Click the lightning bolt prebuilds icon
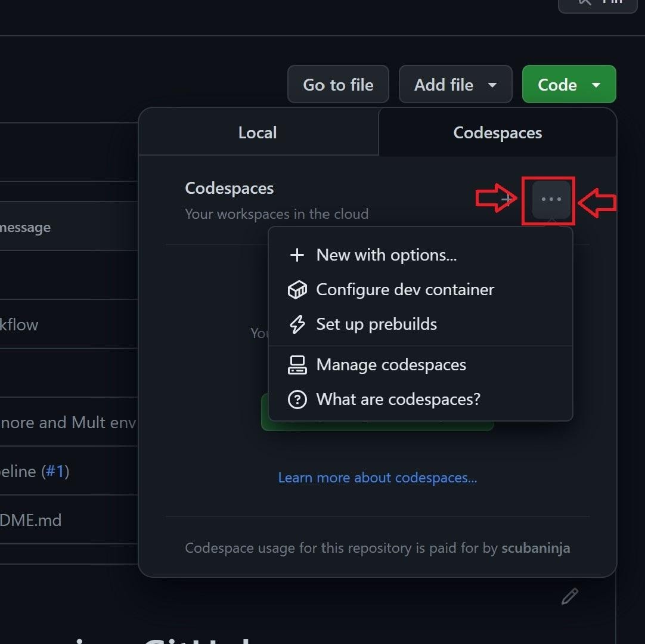The height and width of the screenshot is (644, 645). pyautogui.click(x=297, y=324)
